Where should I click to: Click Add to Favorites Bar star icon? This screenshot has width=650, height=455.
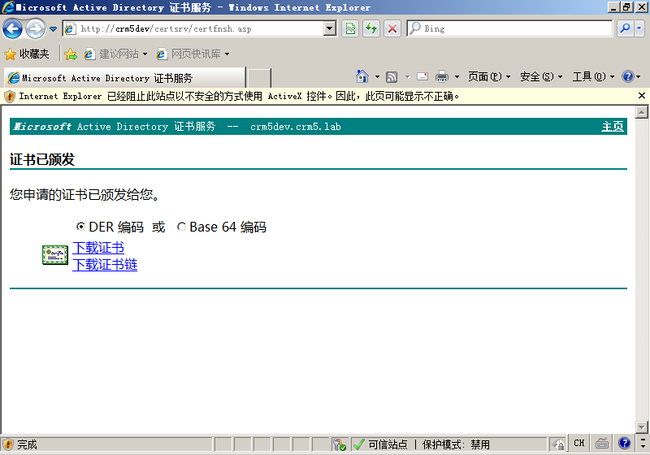pos(70,54)
